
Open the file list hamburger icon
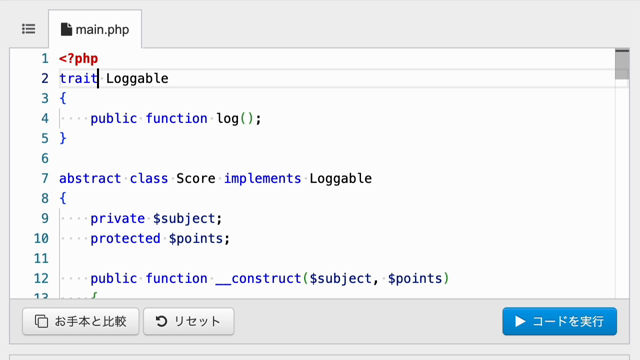click(x=29, y=29)
